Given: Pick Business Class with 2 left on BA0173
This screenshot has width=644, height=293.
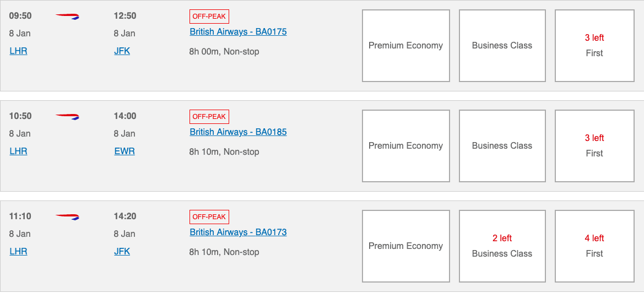Looking at the screenshot, I should pyautogui.click(x=502, y=246).
